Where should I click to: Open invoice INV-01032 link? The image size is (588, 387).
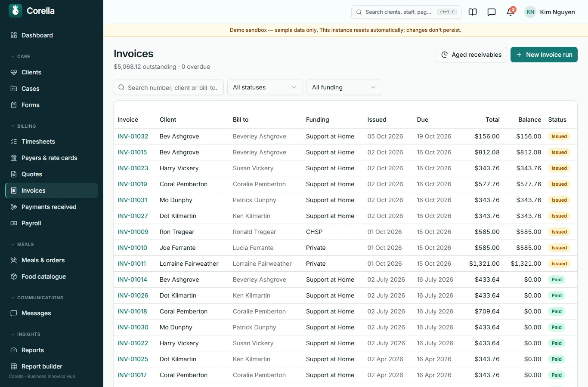click(133, 136)
